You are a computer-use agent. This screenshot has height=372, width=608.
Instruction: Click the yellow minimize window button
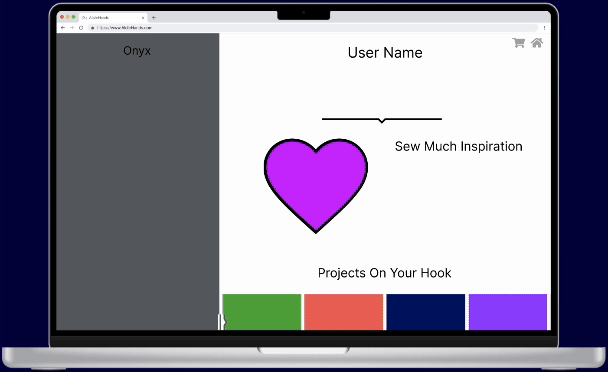pos(68,17)
